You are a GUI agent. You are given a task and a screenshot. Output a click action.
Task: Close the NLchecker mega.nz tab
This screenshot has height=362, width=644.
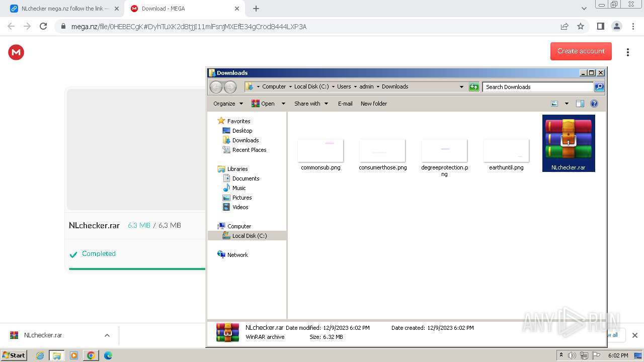point(117,9)
